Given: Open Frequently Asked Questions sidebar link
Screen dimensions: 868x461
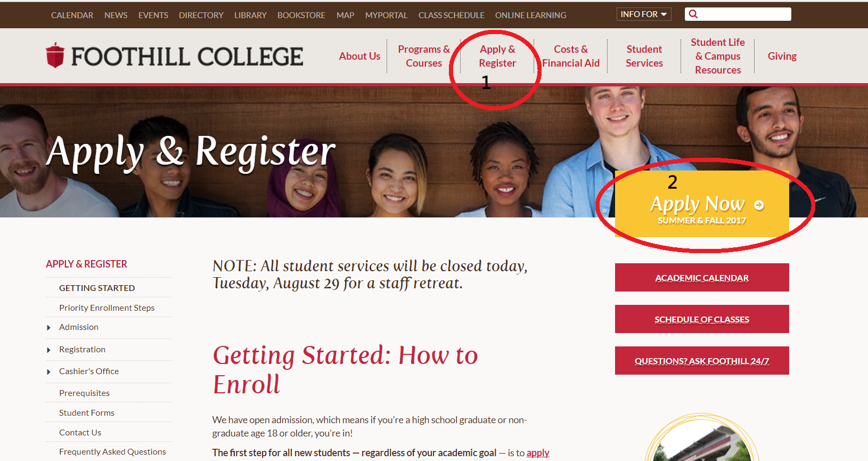Looking at the screenshot, I should pyautogui.click(x=112, y=451).
